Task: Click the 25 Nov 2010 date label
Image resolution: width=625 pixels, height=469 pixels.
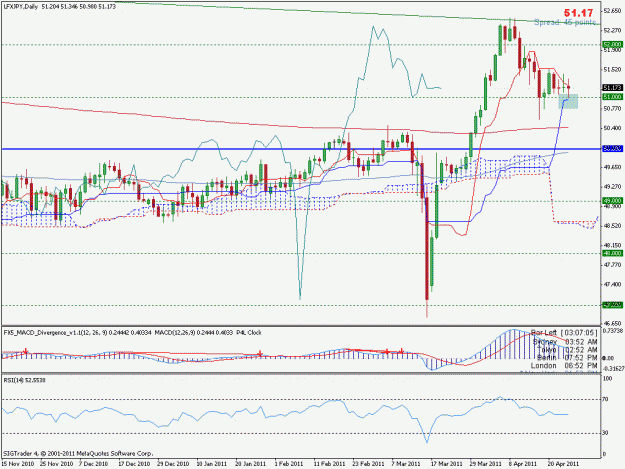Action: (57, 464)
